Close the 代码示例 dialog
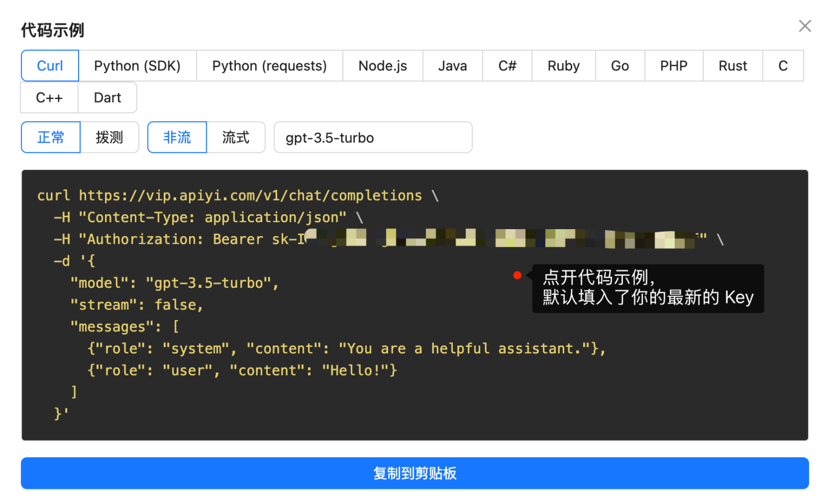827x504 pixels. click(805, 26)
